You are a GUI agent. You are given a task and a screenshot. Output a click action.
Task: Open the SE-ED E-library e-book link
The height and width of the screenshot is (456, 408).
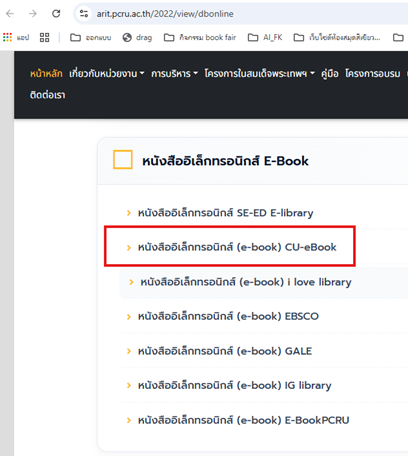[x=226, y=213]
